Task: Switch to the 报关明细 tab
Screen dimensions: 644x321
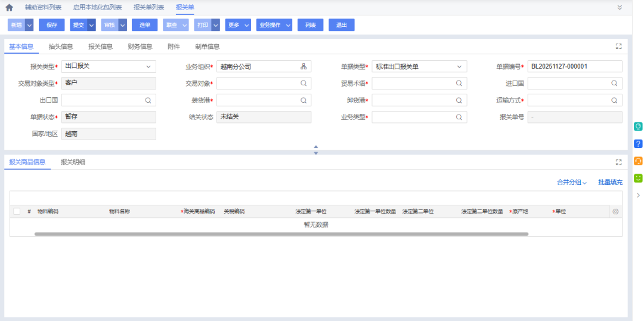Action: (73, 162)
